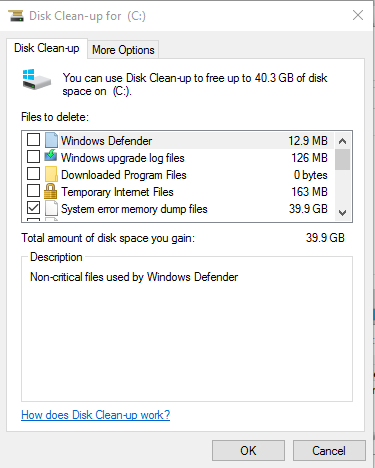
Task: Select the Downloaded Program Files row
Action: coord(178,175)
